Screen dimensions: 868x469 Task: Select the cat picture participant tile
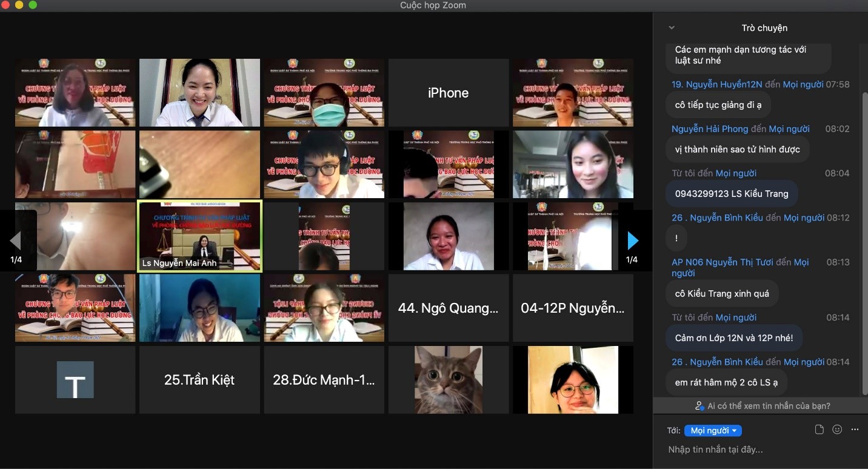[x=448, y=380]
